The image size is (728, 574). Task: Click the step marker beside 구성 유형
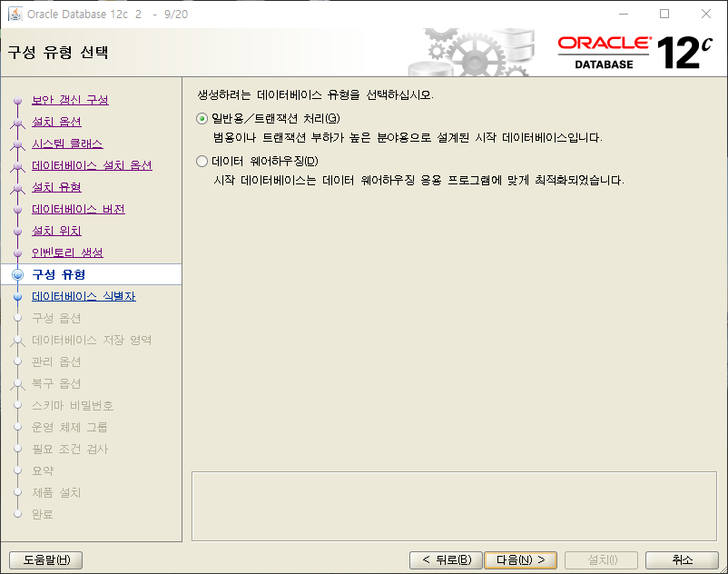[x=17, y=275]
